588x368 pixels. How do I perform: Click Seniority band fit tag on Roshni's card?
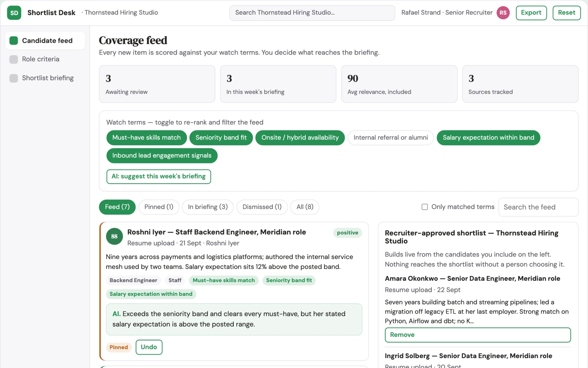[x=289, y=280]
